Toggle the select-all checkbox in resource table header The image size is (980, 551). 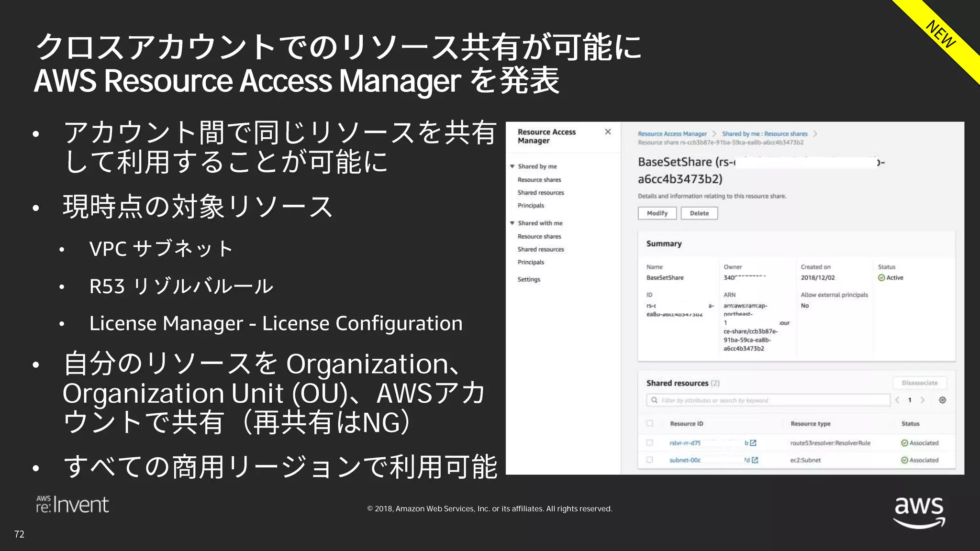[x=649, y=423]
